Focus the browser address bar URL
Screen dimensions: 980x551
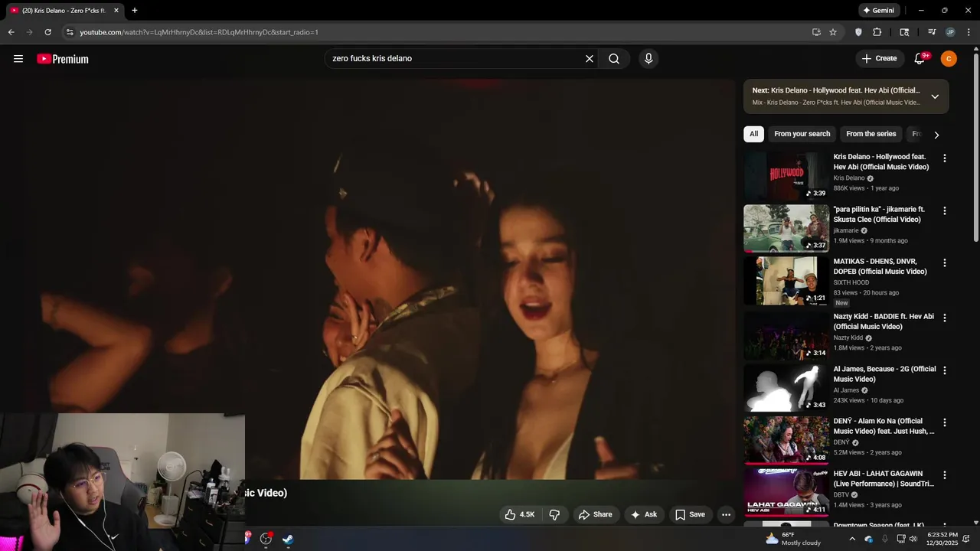199,32
